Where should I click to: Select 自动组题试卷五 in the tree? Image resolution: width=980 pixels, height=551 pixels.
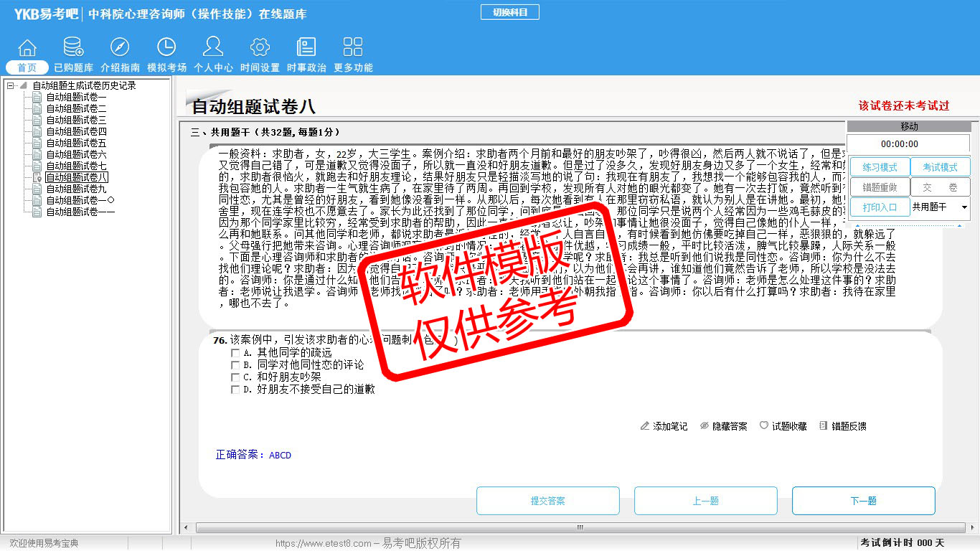click(x=76, y=143)
